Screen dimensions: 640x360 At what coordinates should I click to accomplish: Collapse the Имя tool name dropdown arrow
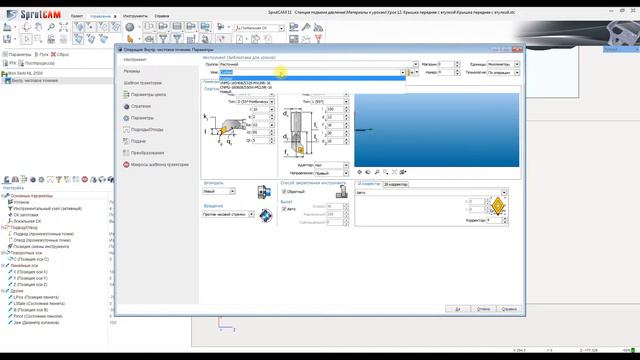[402, 72]
